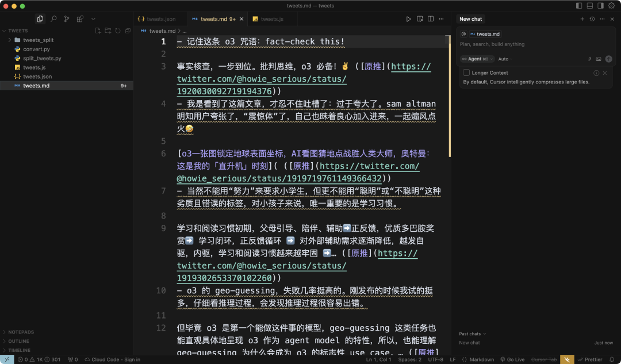Close the tweets.md editor tab

pos(241,19)
